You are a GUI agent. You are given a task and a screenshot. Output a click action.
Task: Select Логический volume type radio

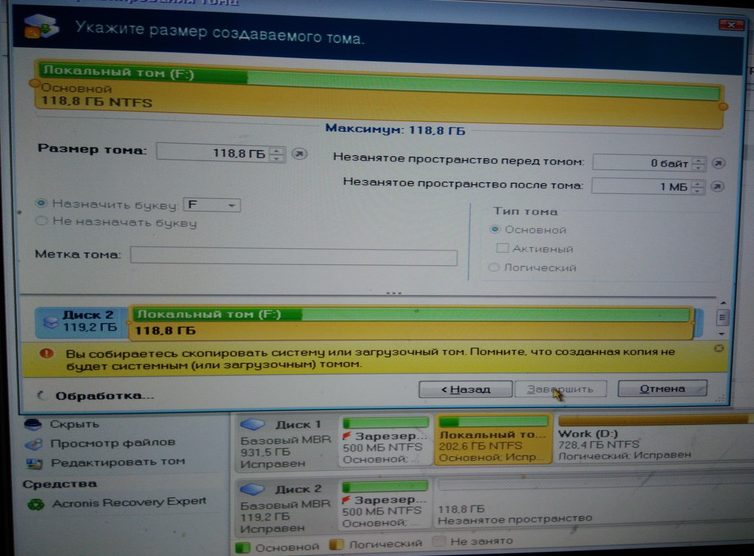pos(493,267)
